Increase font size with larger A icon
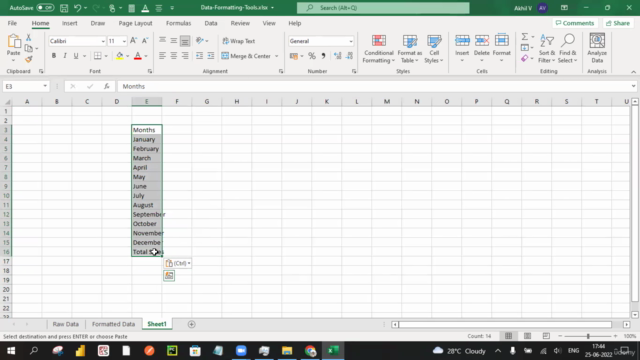 (x=133, y=41)
